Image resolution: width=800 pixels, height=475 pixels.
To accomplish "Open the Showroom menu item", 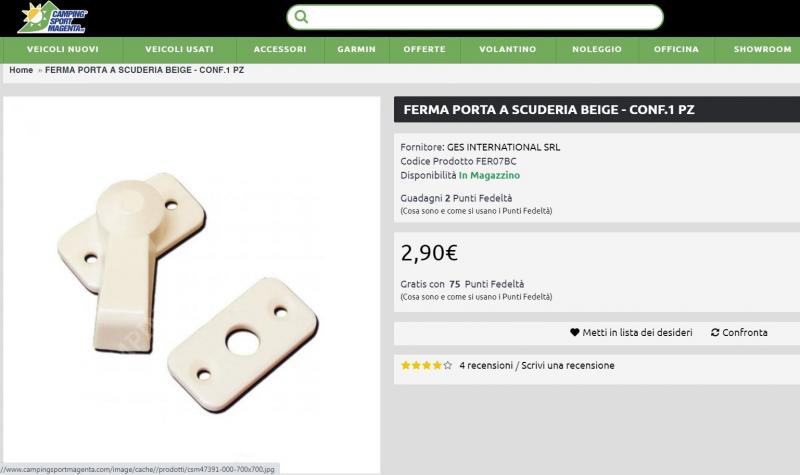I will click(x=762, y=49).
